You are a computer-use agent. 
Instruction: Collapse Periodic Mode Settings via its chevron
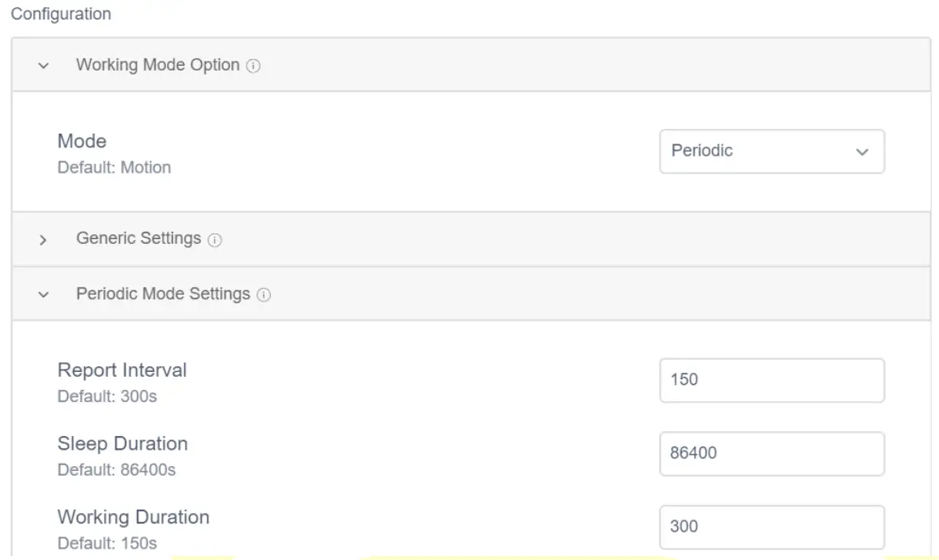[44, 295]
